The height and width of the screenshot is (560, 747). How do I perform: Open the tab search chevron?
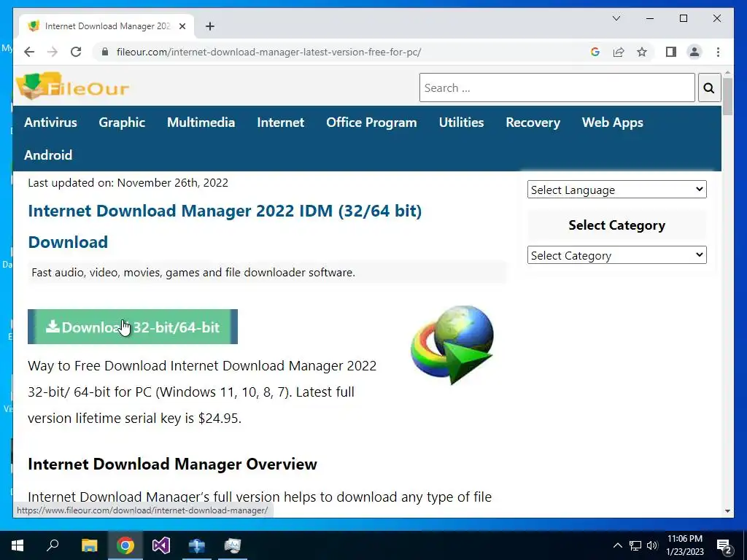[616, 18]
